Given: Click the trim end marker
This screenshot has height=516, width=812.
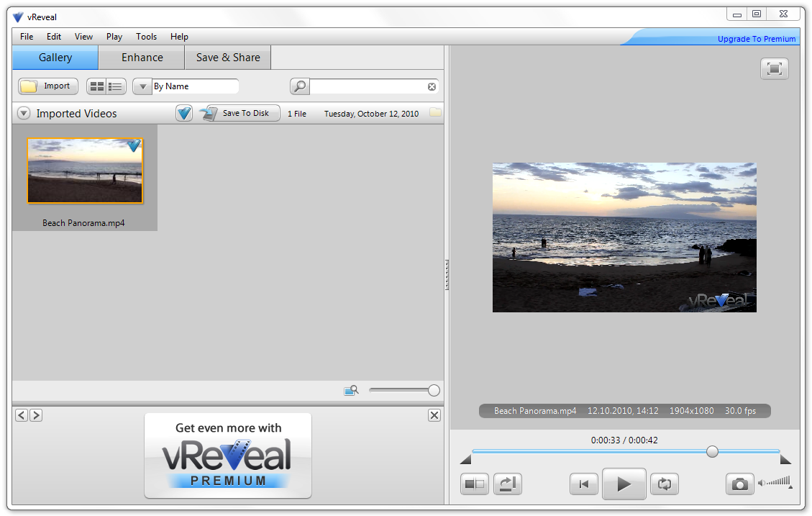Looking at the screenshot, I should [785, 459].
